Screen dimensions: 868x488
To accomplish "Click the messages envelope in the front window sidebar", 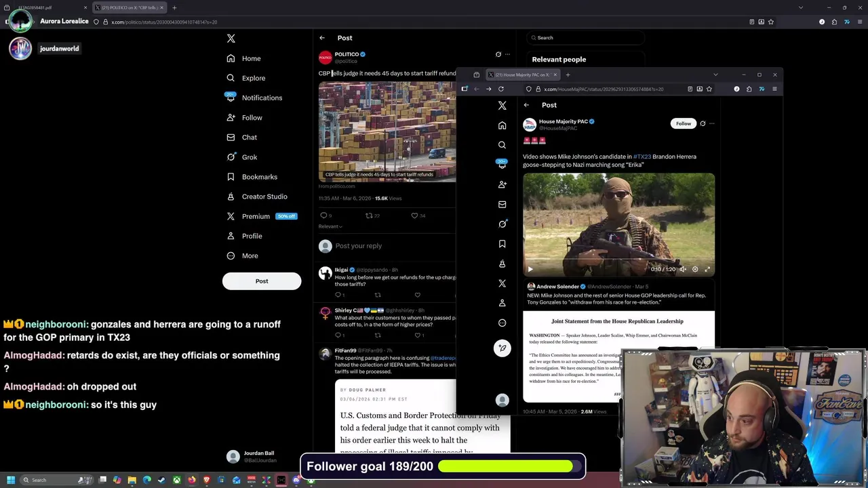I will click(x=502, y=204).
